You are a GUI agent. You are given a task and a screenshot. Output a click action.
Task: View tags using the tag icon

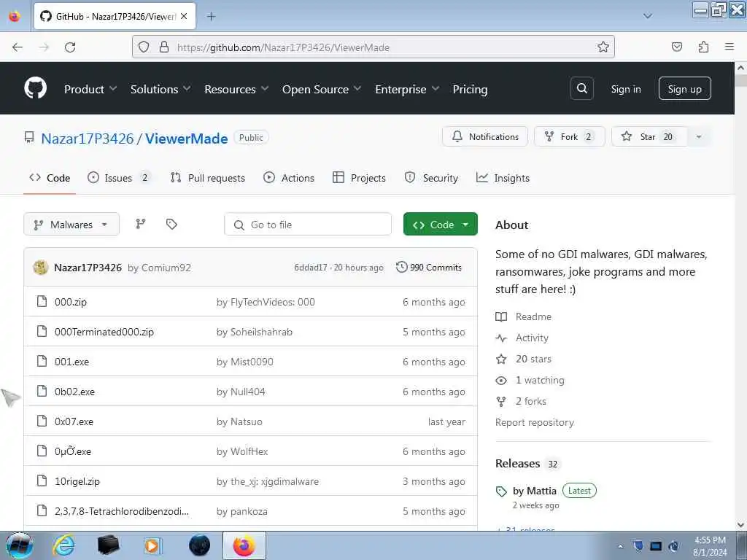pos(171,224)
